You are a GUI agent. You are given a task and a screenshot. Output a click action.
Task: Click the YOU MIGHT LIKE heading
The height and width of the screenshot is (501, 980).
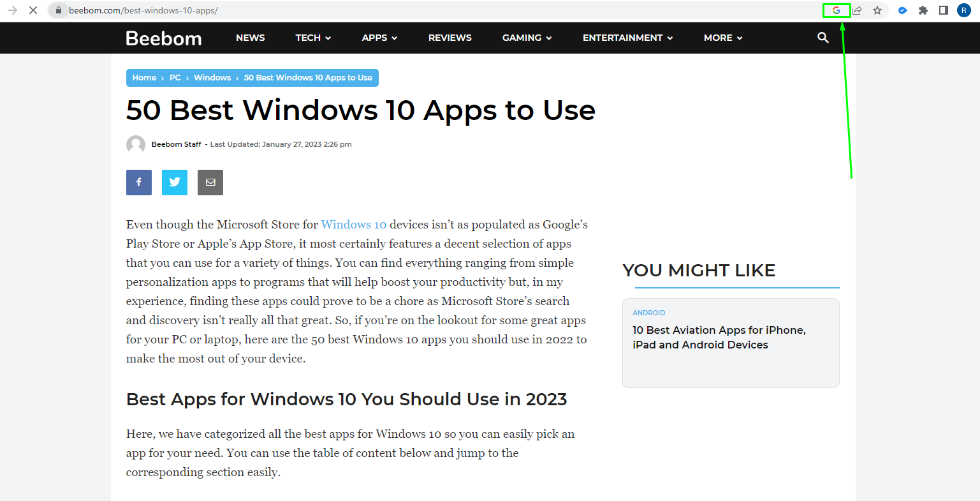[x=699, y=271]
